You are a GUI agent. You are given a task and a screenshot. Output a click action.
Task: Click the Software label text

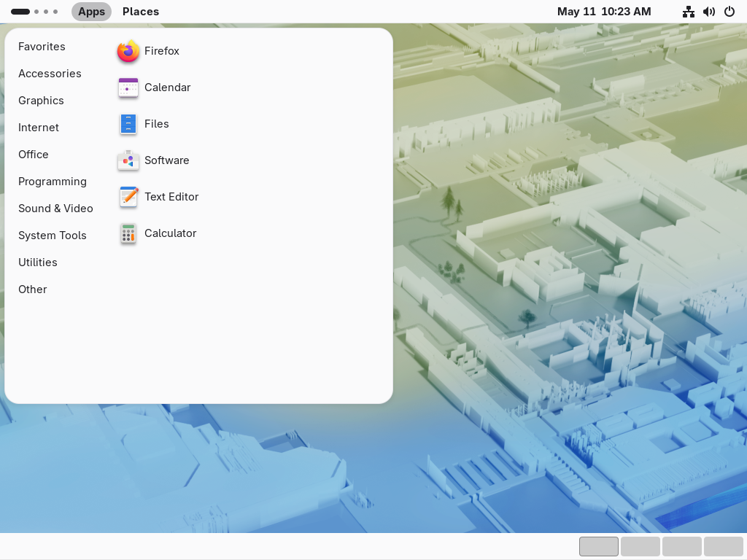pyautogui.click(x=167, y=160)
